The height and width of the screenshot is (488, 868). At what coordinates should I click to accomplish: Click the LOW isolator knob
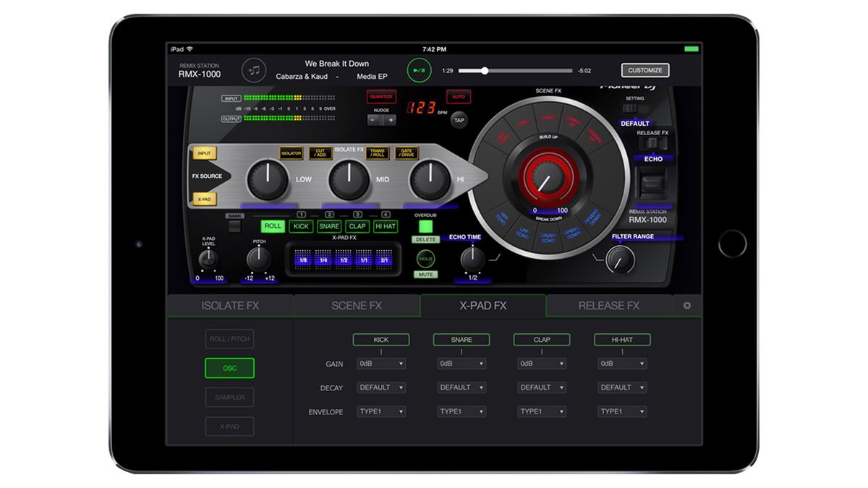coord(267,181)
